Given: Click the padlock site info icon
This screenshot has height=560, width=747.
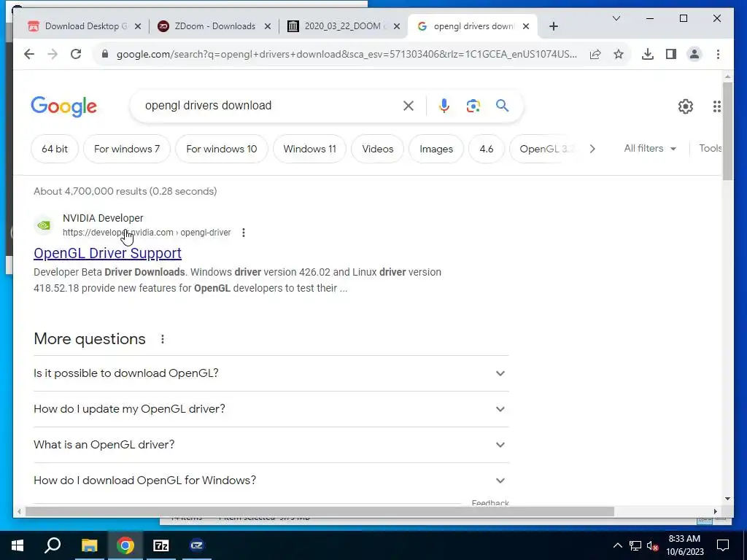Looking at the screenshot, I should pyautogui.click(x=105, y=54).
